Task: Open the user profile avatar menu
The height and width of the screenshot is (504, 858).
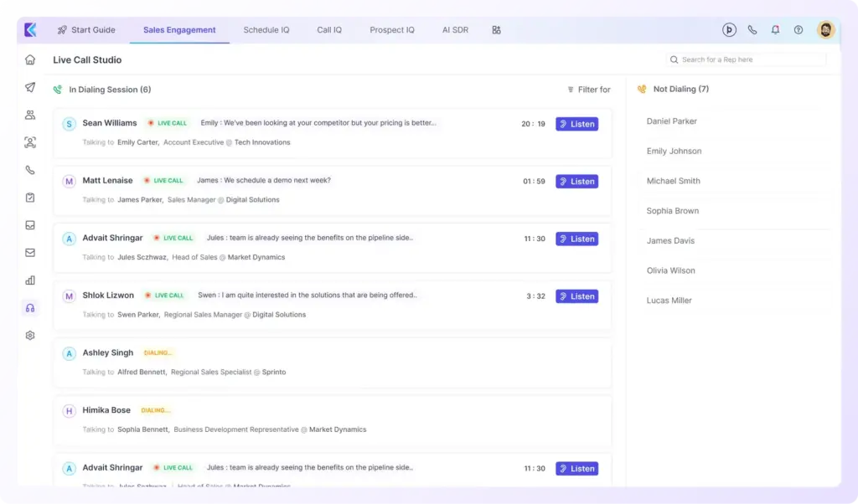Action: click(x=825, y=30)
